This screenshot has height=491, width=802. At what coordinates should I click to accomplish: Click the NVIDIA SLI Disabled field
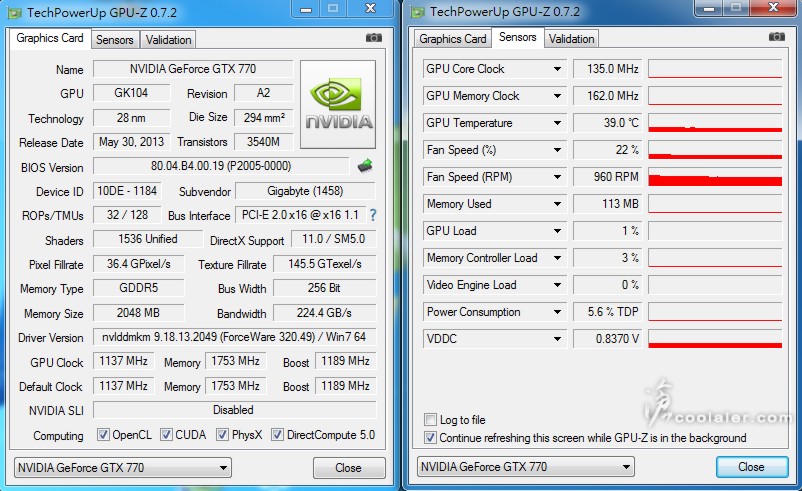(234, 410)
